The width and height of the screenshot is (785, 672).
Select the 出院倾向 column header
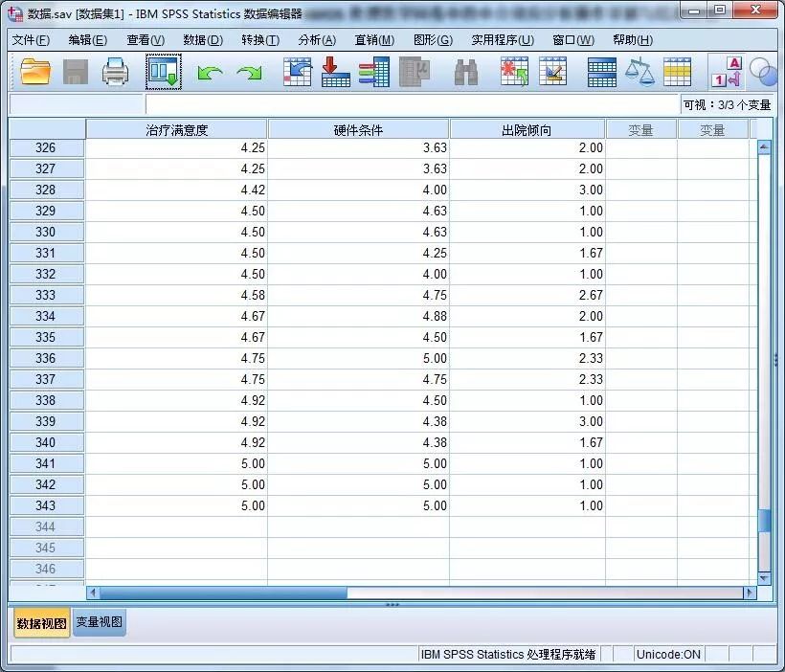tap(527, 129)
